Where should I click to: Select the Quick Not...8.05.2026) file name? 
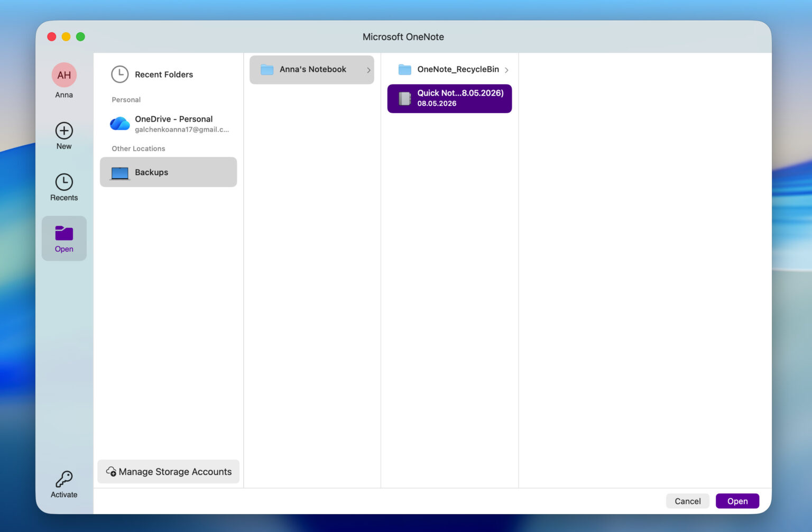click(x=460, y=93)
